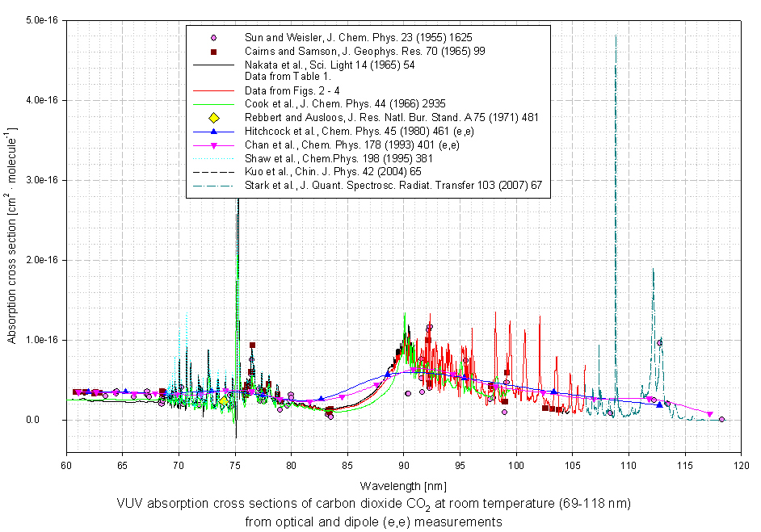Image resolution: width=761 pixels, height=532 pixels.
Task: Click the 120 tick label on the x-axis
Action: 739,466
